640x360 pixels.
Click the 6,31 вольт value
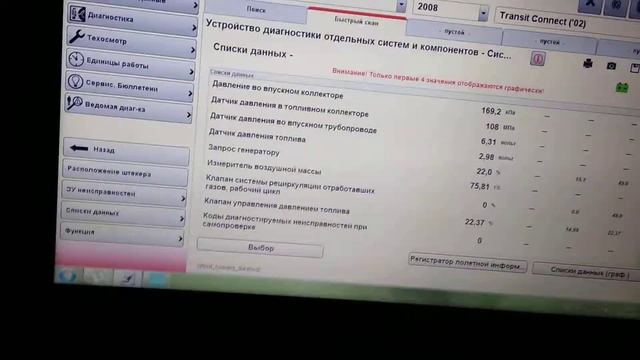coord(498,142)
